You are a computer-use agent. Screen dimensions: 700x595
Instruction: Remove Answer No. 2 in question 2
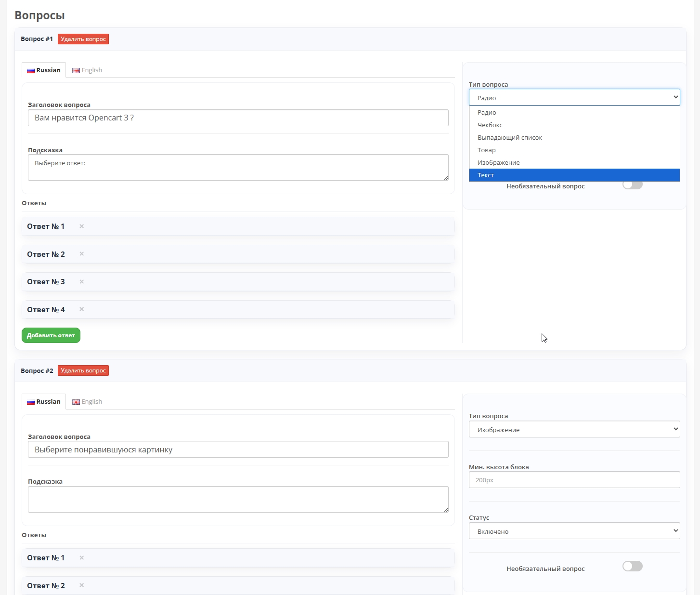(82, 585)
